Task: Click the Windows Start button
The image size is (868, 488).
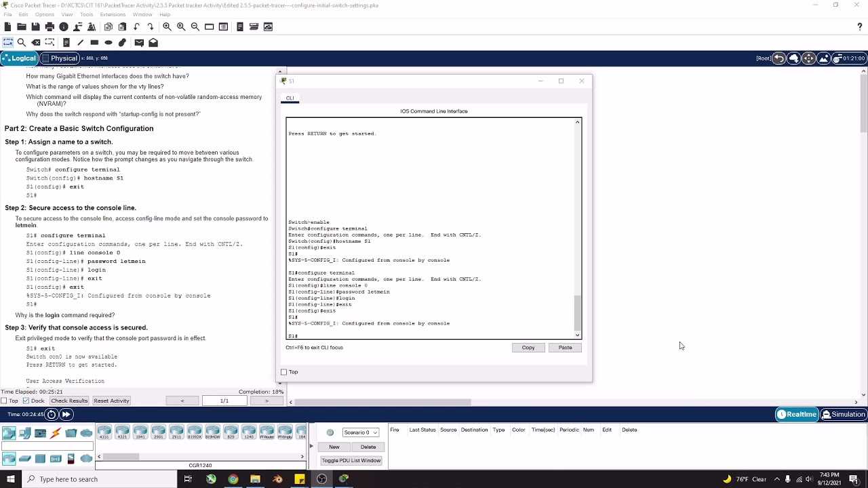Action: pos(10,479)
